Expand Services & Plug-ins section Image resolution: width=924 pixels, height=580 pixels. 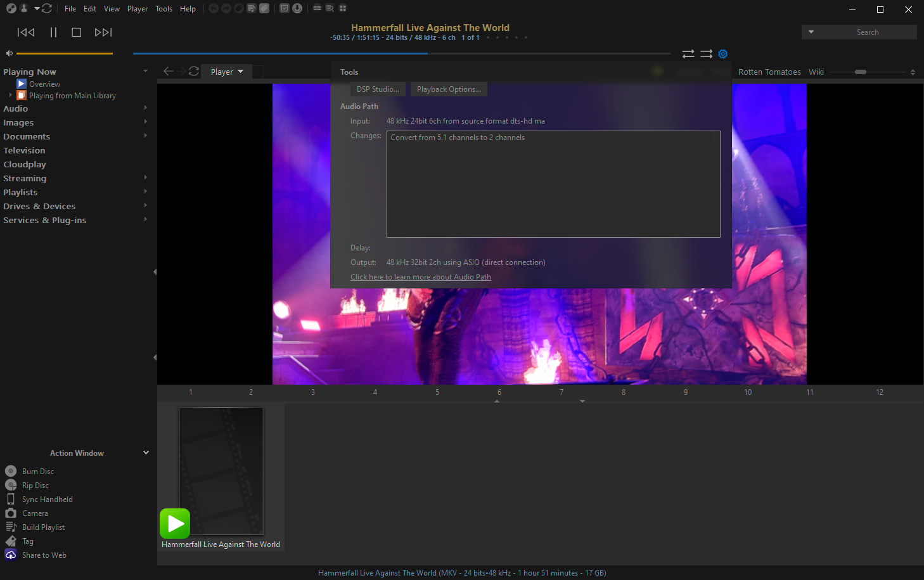pyautogui.click(x=146, y=219)
